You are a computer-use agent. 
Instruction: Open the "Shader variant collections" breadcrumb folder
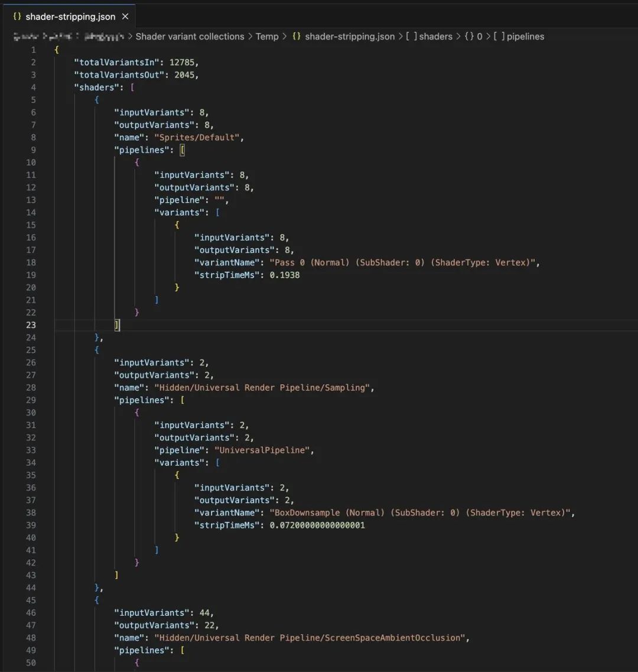click(x=190, y=37)
